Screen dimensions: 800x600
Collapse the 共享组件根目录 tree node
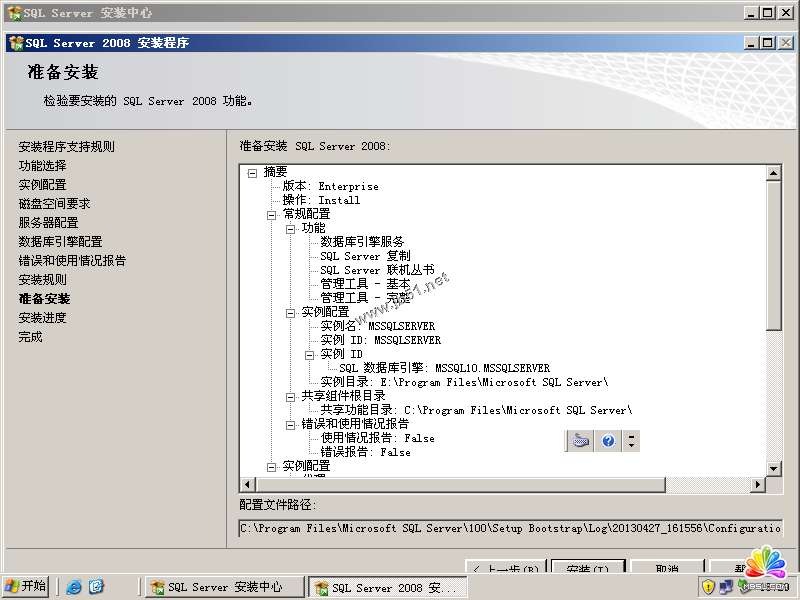click(290, 396)
